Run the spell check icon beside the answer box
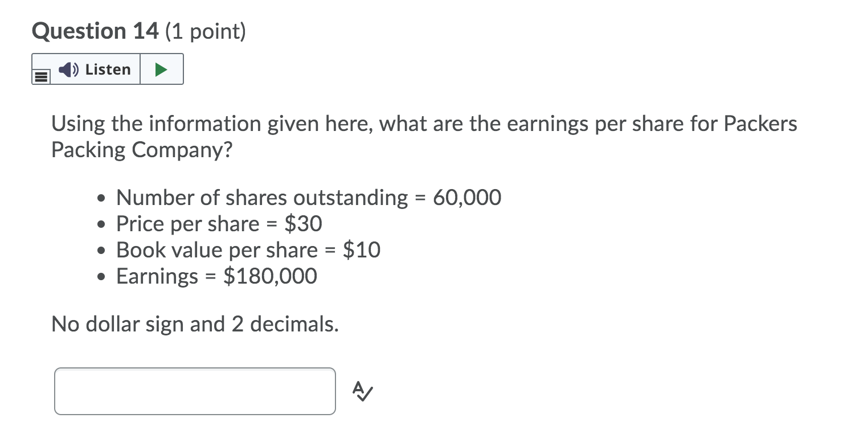This screenshot has width=868, height=426. (361, 392)
